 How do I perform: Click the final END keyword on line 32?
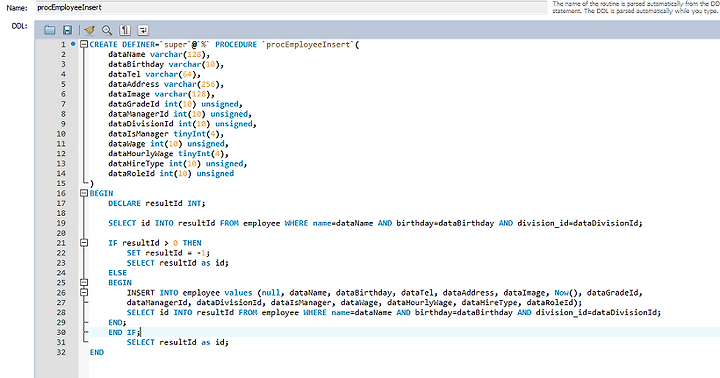[x=97, y=352]
